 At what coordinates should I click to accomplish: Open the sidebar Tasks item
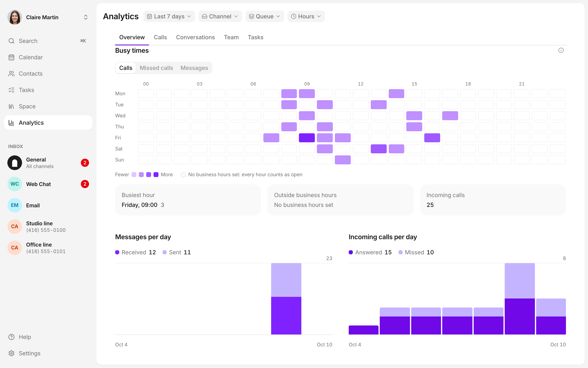(48, 90)
